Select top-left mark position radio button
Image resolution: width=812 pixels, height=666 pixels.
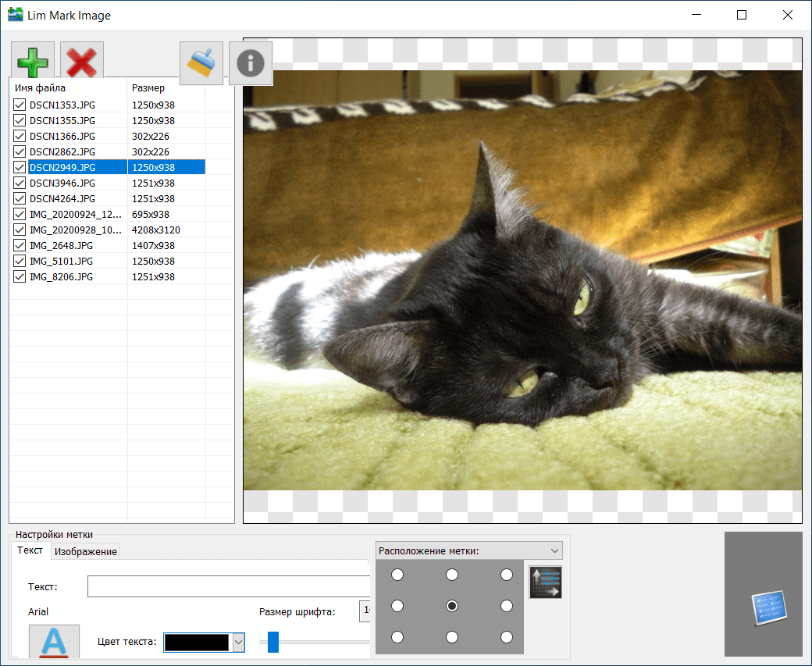397,575
